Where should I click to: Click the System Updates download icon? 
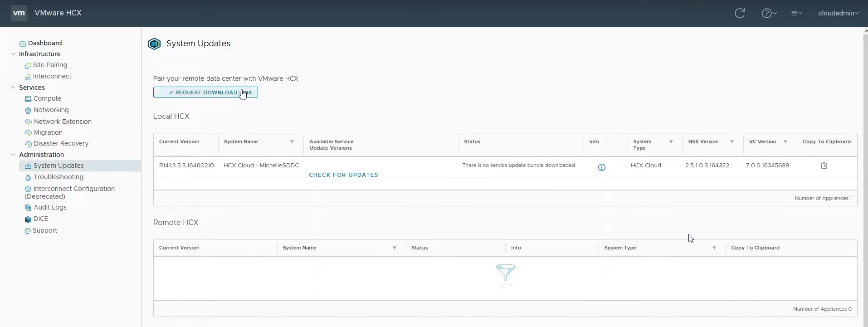pos(28,166)
